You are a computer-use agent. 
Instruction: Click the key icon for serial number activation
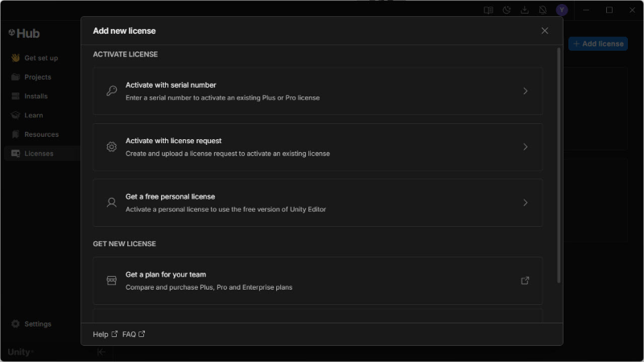click(112, 91)
